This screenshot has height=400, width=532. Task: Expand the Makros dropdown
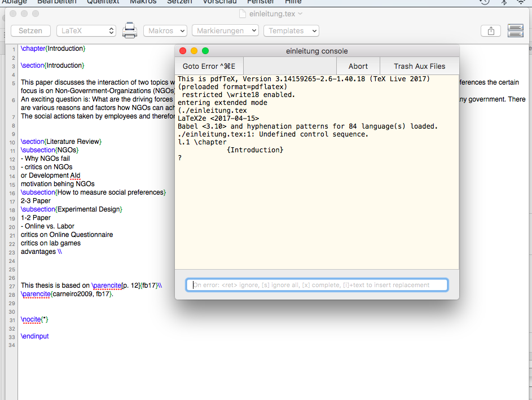coord(165,30)
